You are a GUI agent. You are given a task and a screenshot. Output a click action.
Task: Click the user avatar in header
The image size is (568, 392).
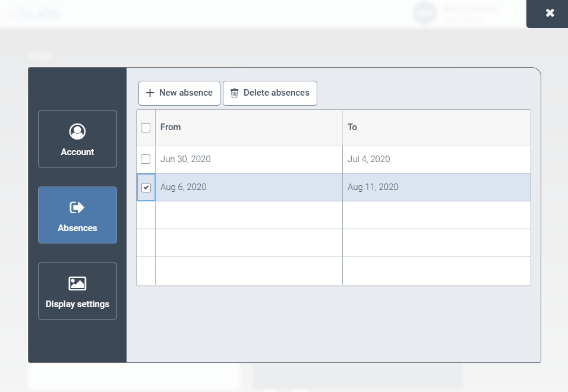coord(424,12)
